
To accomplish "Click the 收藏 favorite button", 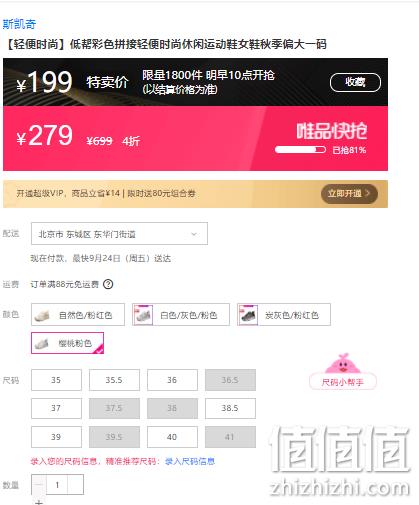I will (355, 82).
